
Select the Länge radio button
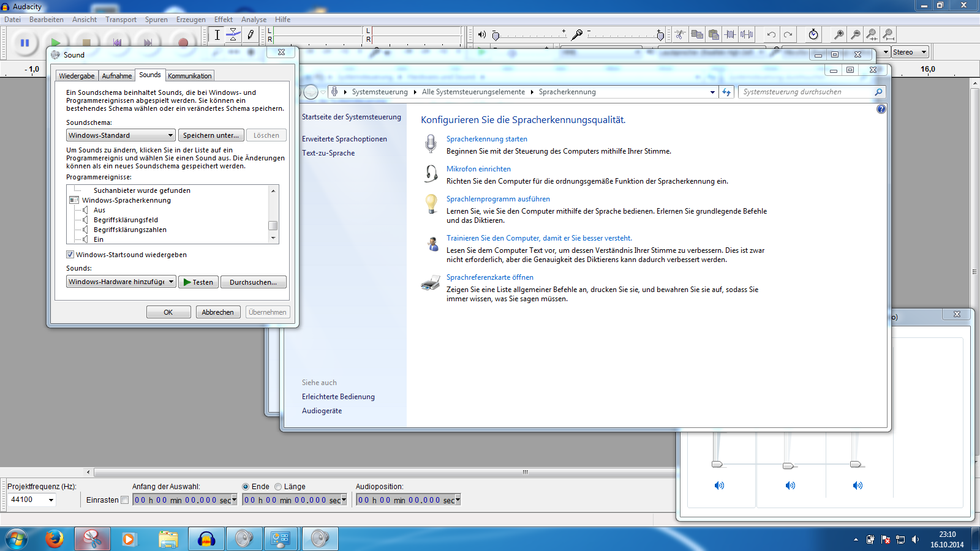[x=278, y=487]
